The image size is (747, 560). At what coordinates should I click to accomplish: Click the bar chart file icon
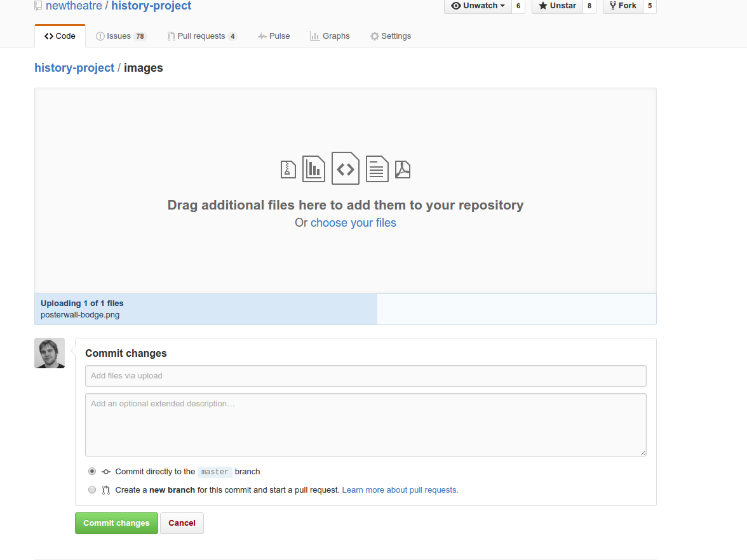(314, 169)
